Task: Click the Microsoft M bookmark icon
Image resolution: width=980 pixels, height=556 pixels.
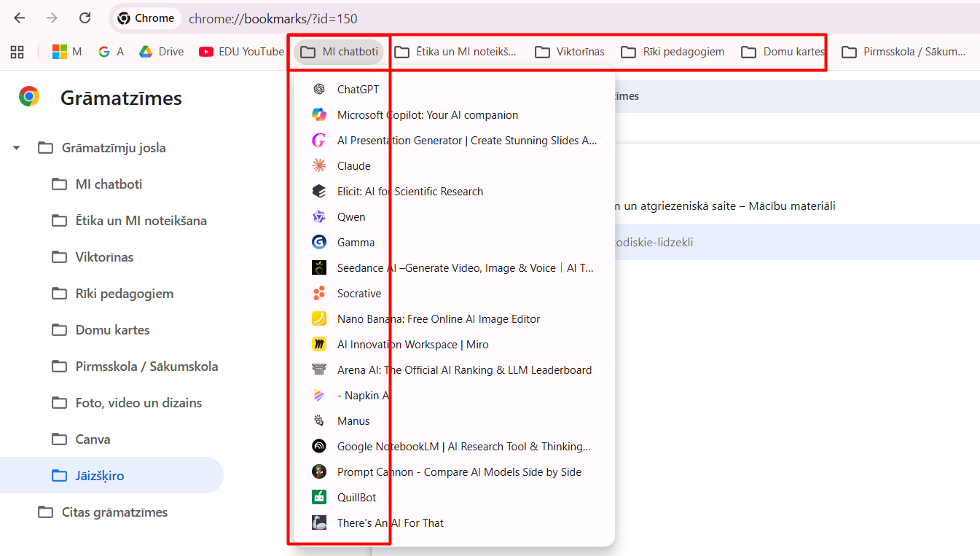Action: [66, 52]
